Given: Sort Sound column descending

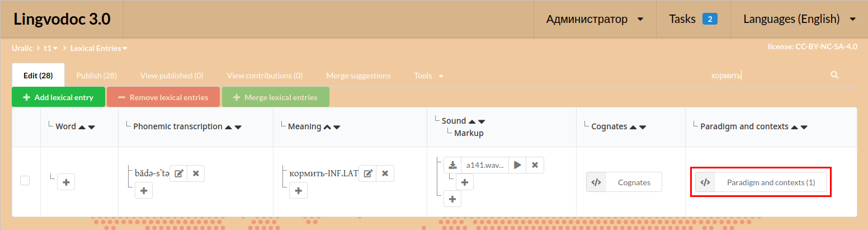Looking at the screenshot, I should tap(482, 121).
